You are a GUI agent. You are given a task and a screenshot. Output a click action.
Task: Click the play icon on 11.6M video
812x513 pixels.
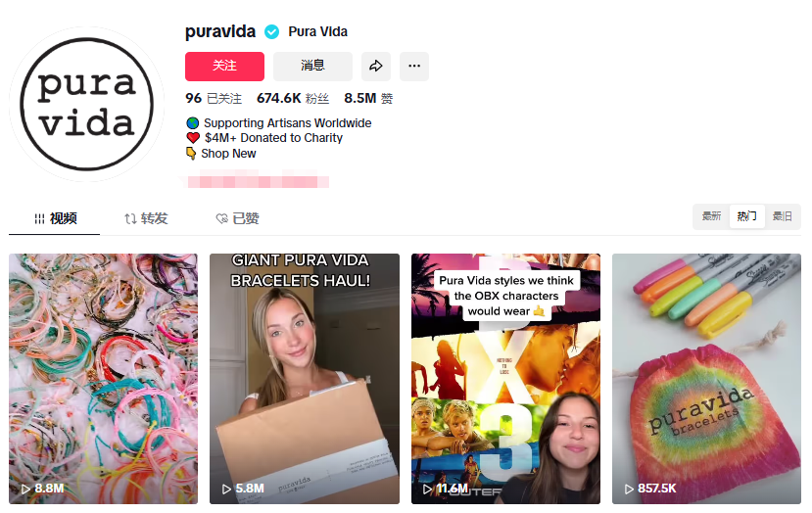click(427, 489)
